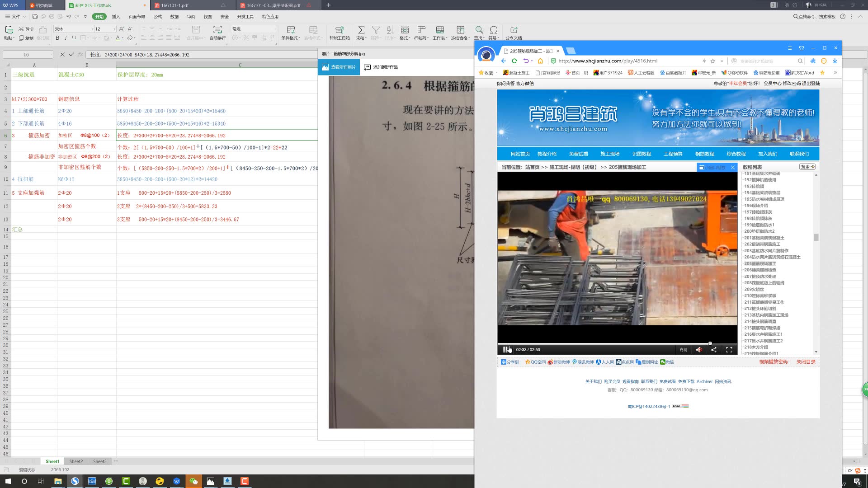Mute the video player audio
This screenshot has width=868, height=488.
click(698, 349)
